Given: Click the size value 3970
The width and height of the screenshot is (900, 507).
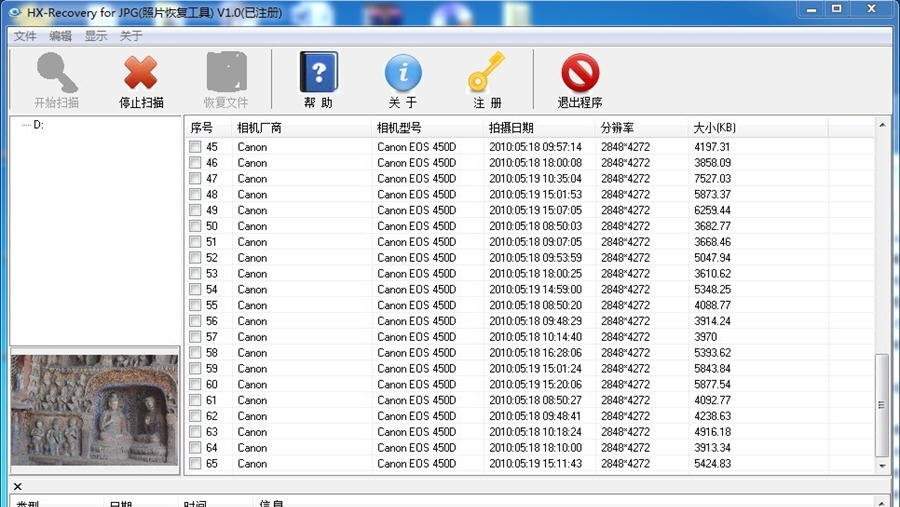Looking at the screenshot, I should point(705,337).
